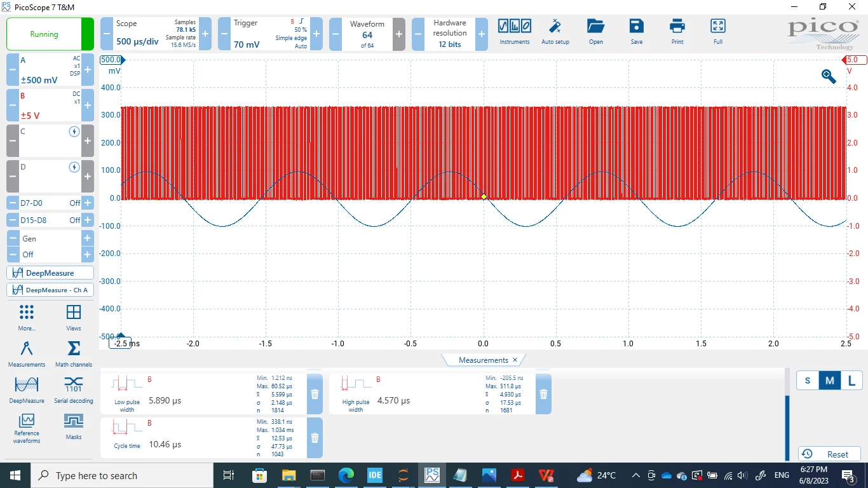
Task: Decrease channel A input range
Action: [13, 70]
